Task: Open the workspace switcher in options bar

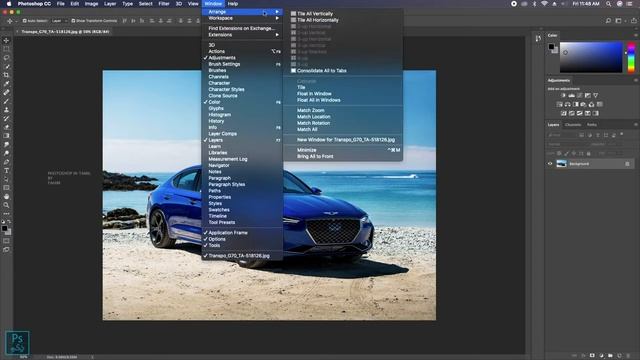Action: click(x=619, y=20)
